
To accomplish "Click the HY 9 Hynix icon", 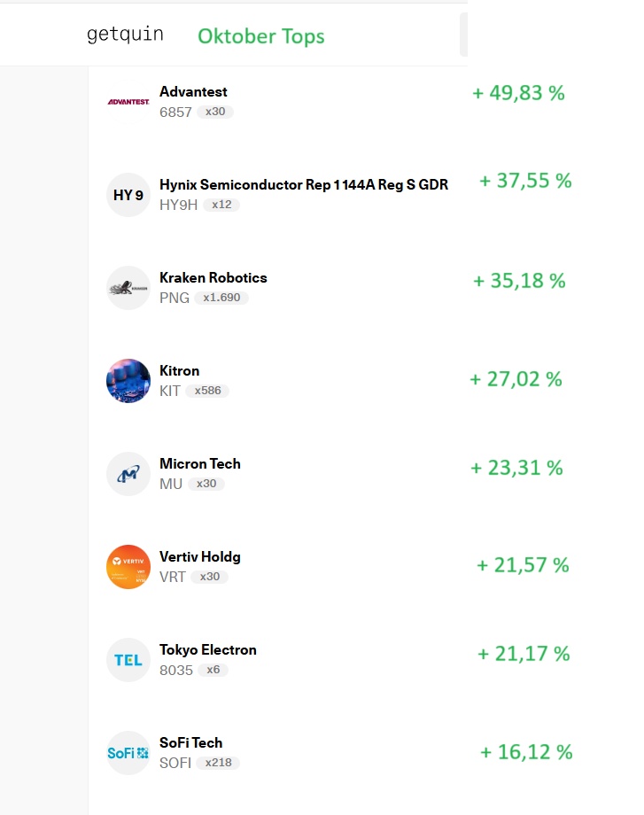I will pos(128,195).
